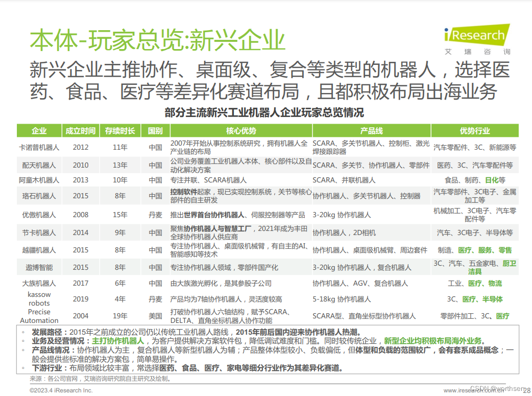The width and height of the screenshot is (532, 396).
Task: Click 制造、医疗、服务、零售 industry cell
Action: pyautogui.click(x=475, y=250)
